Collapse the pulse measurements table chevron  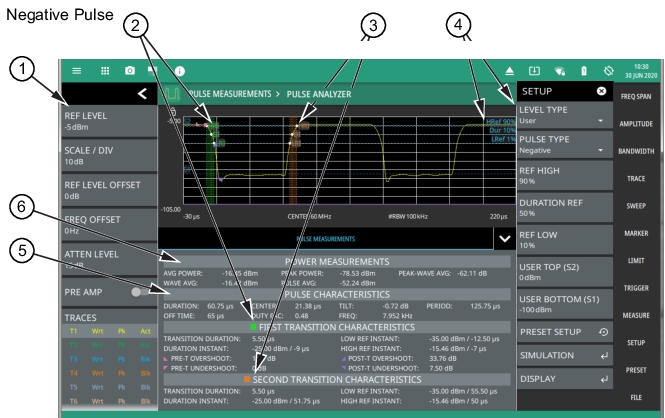(x=502, y=237)
